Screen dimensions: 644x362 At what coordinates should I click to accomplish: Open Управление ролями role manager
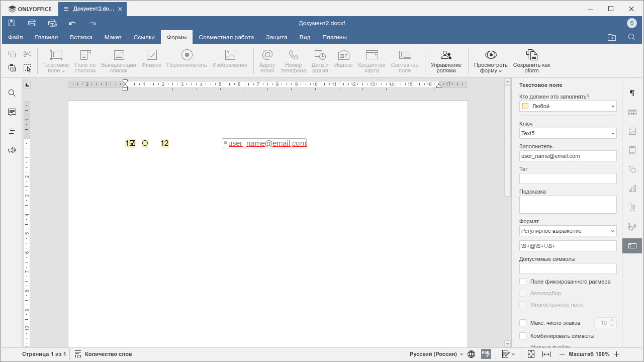coord(446,61)
